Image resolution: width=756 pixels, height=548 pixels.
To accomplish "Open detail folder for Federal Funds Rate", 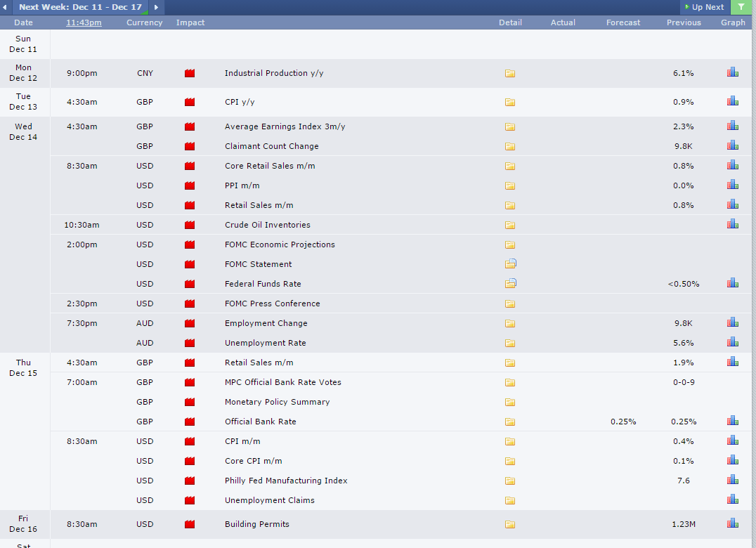I will (511, 283).
